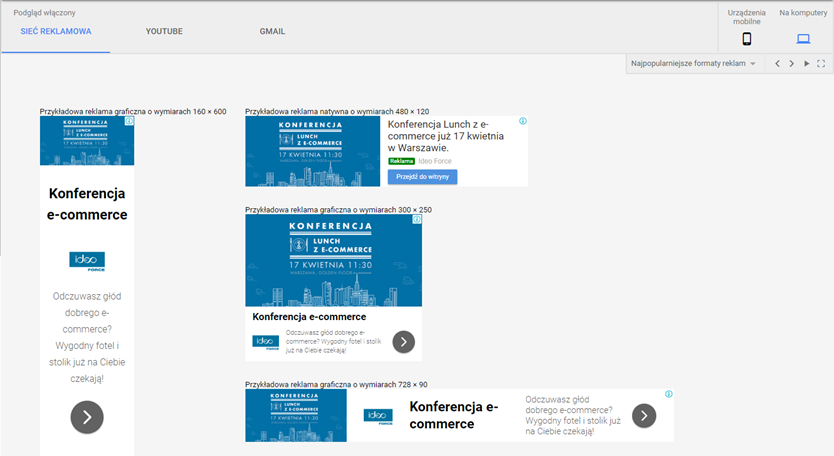834x456 pixels.
Task: Open fullscreen preview mode
Action: coord(821,64)
